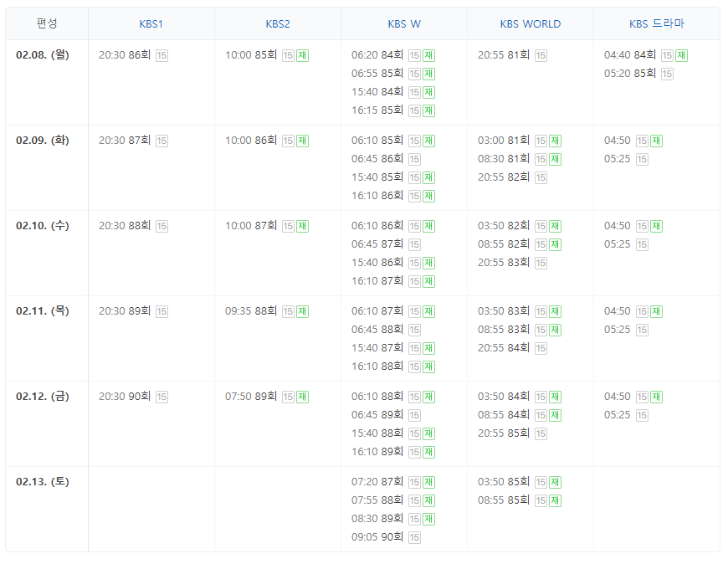728x564 pixels.
Task: Click the 08:55 85회 KBS WORLD entry
Action: 503,500
